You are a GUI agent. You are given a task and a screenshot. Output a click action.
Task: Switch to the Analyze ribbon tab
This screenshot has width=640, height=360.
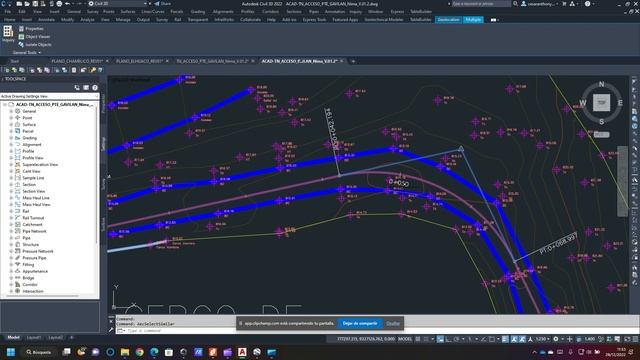click(x=87, y=20)
